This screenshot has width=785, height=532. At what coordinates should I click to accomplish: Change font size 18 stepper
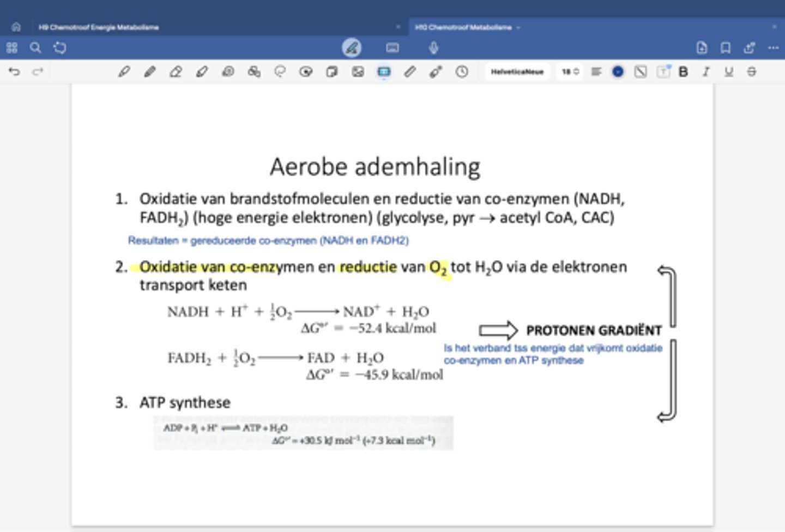point(570,71)
